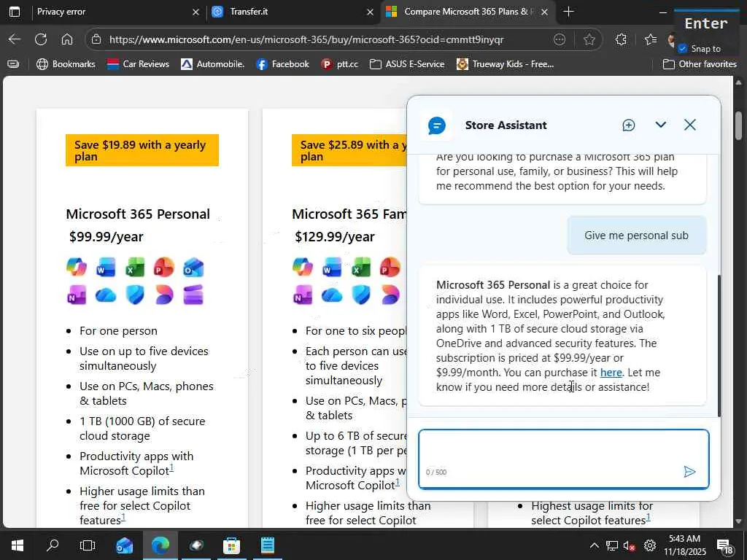Open the Trueway Kids bookmark

point(505,64)
